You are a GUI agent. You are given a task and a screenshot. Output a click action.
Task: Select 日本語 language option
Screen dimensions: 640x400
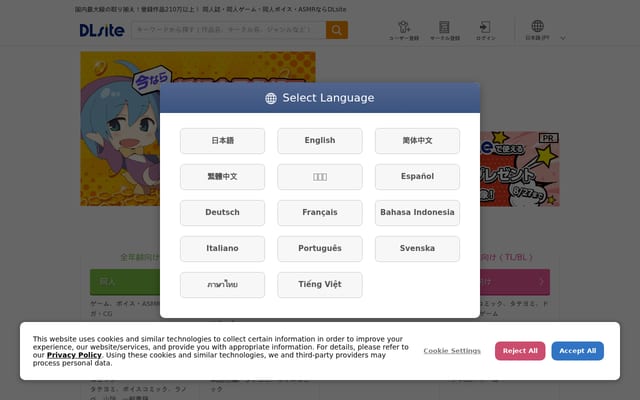(222, 141)
